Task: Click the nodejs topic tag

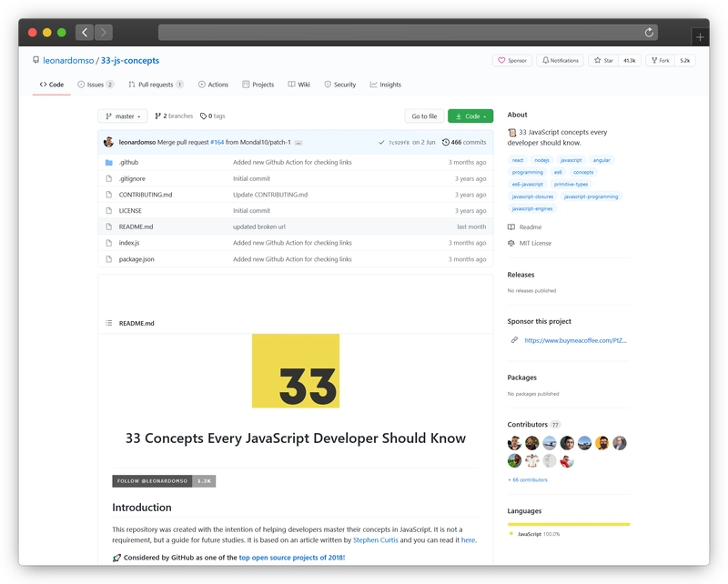Action: (x=541, y=160)
